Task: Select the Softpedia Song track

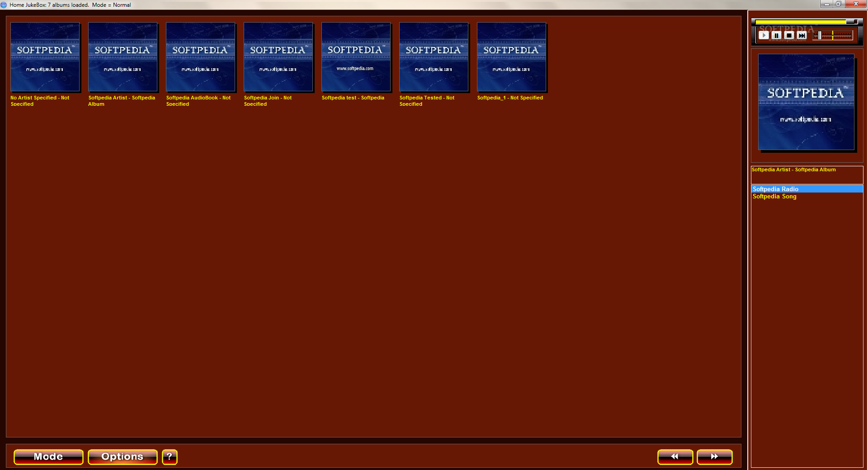Action: [x=807, y=196]
